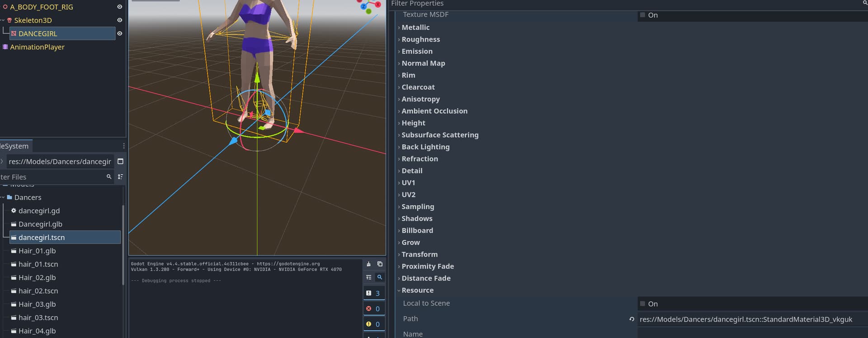Toggle error messages filter with red icon
This screenshot has width=868, height=338.
coord(374,309)
